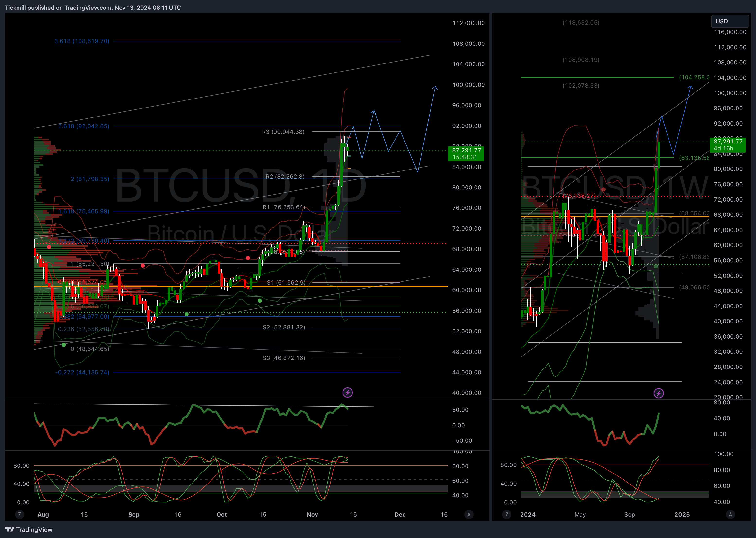Click the (49,066.53 level label

point(694,287)
